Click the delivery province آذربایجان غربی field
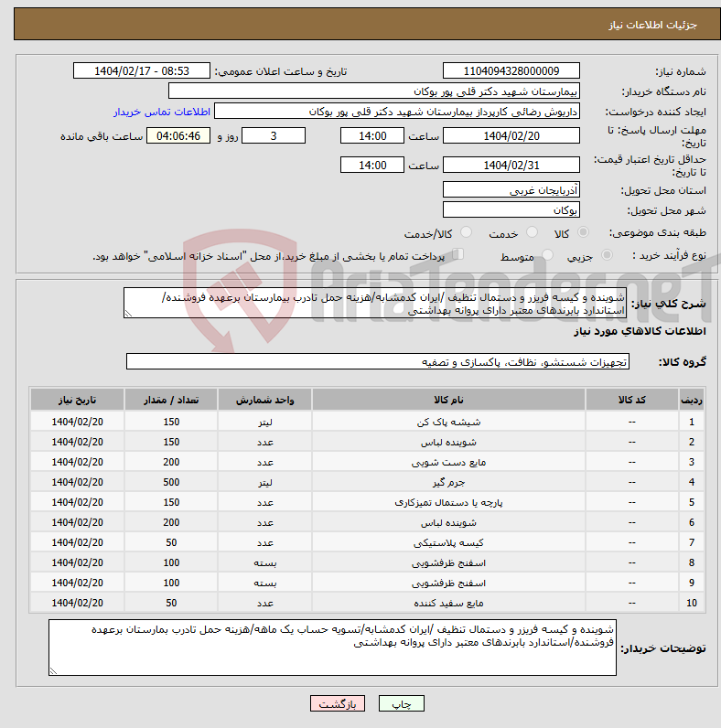This screenshot has width=721, height=728. point(511,189)
